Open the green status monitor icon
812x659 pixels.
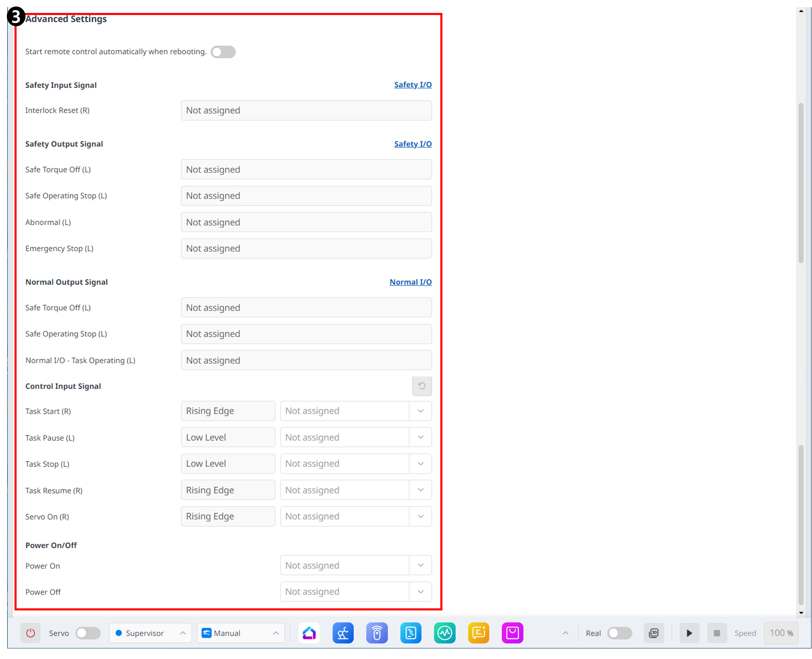[x=445, y=633]
